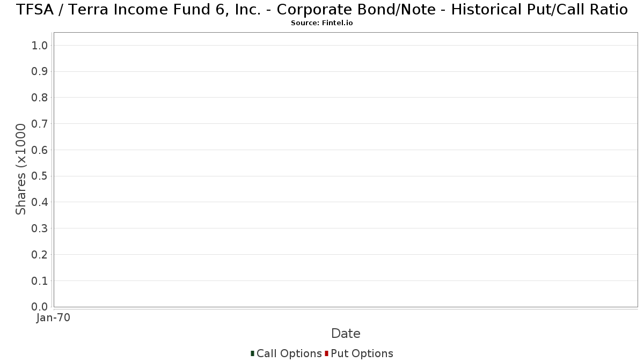
Task: Click the Source: Fintel.io link
Action: 321,23
